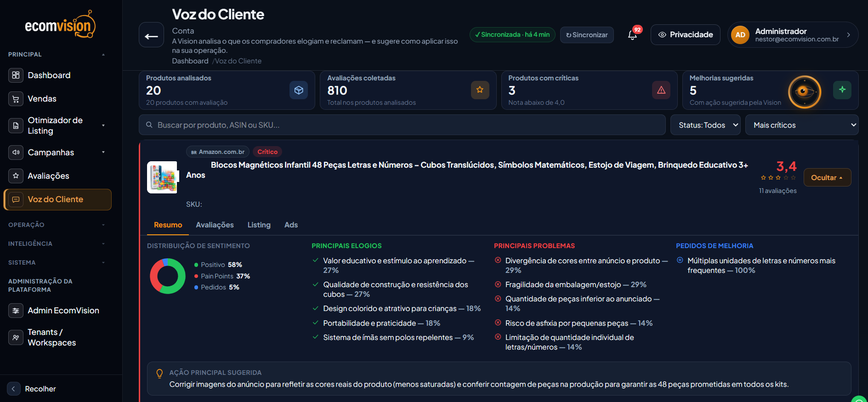This screenshot has height=402, width=868.
Task: Open the Status: Todos dropdown
Action: point(705,125)
